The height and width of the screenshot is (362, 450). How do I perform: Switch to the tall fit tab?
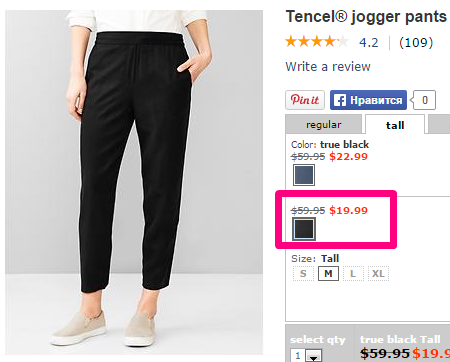(395, 125)
